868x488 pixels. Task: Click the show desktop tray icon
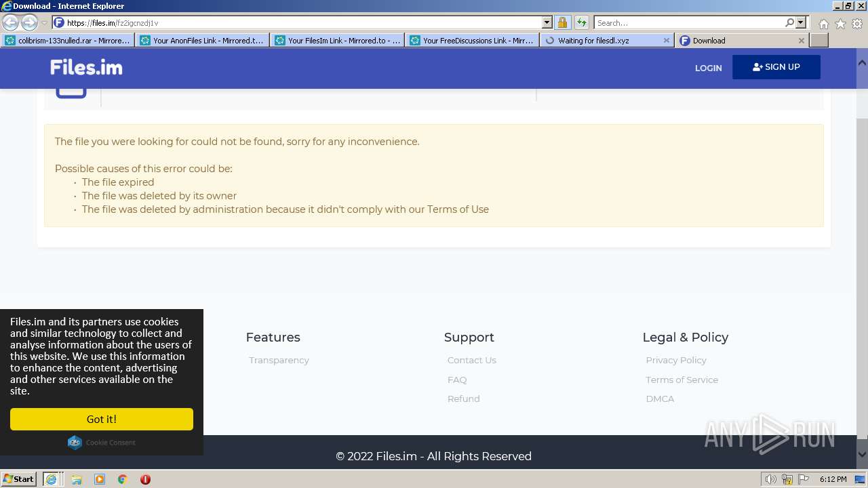point(860,479)
